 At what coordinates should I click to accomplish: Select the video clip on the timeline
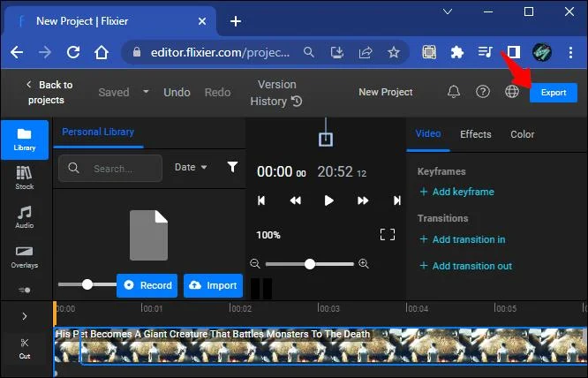tap(320, 345)
